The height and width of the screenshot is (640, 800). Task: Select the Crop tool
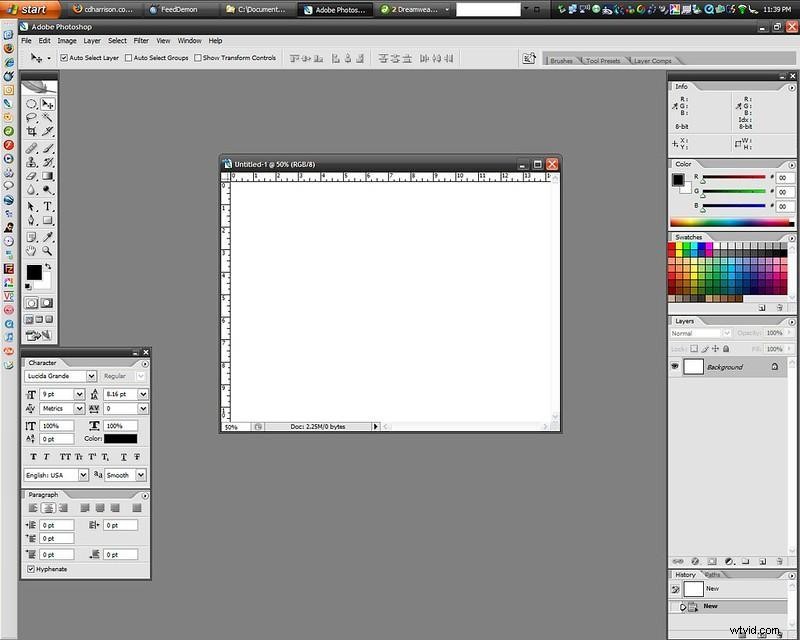click(x=34, y=131)
